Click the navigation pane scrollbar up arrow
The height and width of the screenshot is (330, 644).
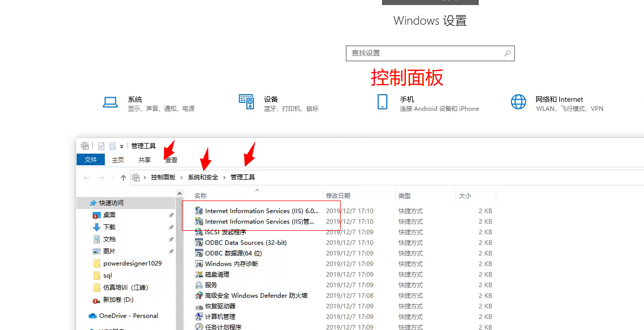coord(179,193)
